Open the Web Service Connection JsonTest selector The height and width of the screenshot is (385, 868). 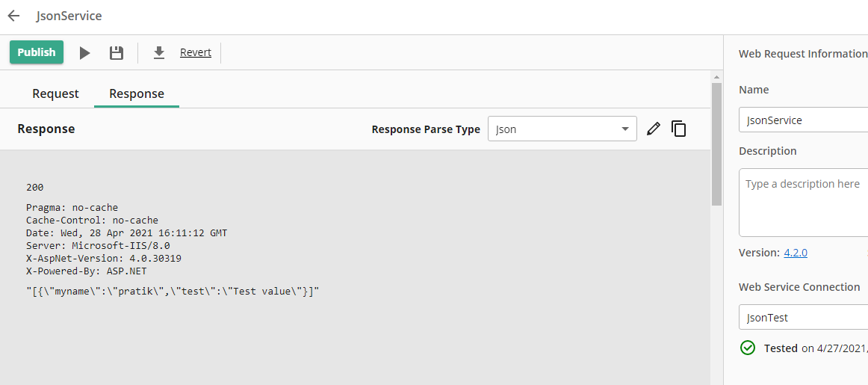pyautogui.click(x=803, y=318)
